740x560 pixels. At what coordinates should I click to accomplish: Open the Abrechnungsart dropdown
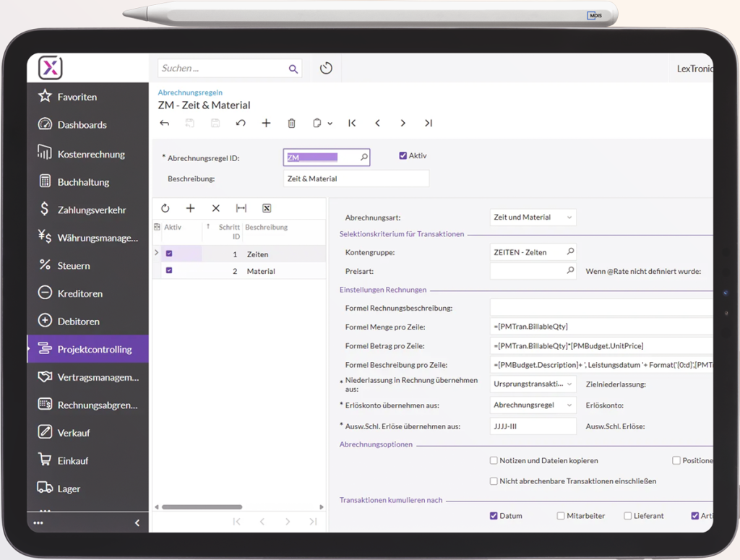533,217
